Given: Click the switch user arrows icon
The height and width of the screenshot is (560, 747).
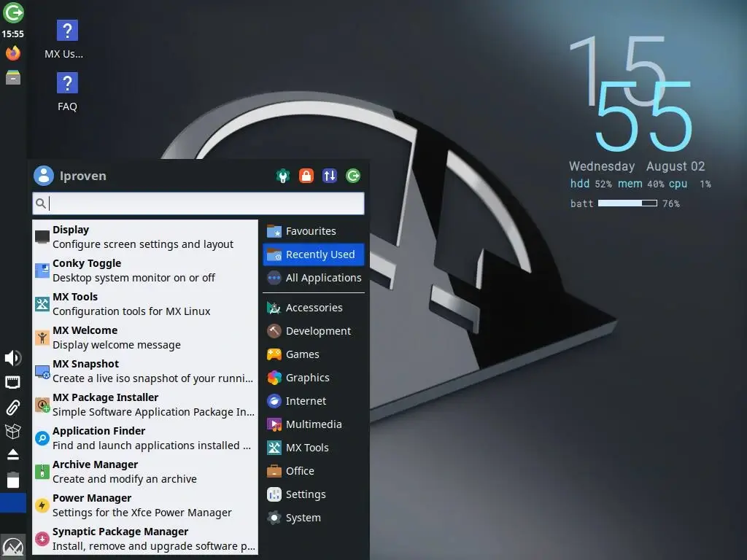Looking at the screenshot, I should click(x=330, y=176).
